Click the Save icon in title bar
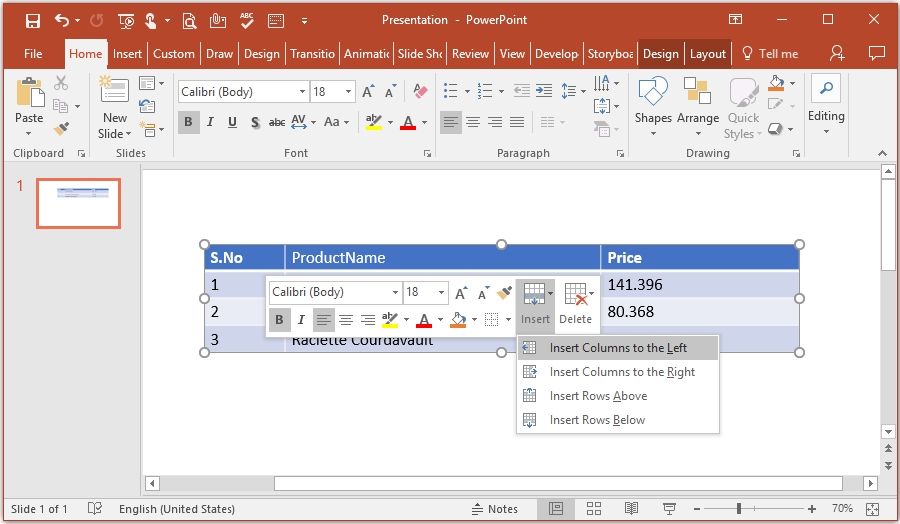Image resolution: width=900 pixels, height=524 pixels. (32, 20)
